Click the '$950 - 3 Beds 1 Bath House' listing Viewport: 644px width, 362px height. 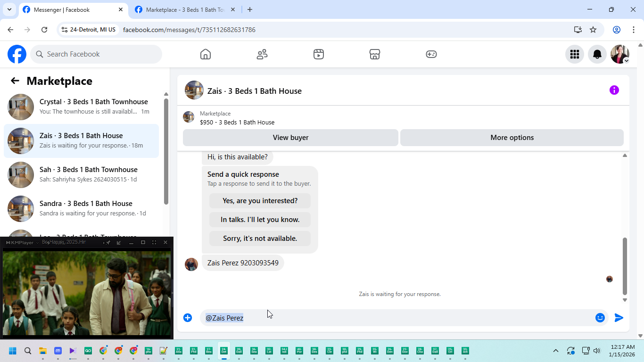pos(237,122)
